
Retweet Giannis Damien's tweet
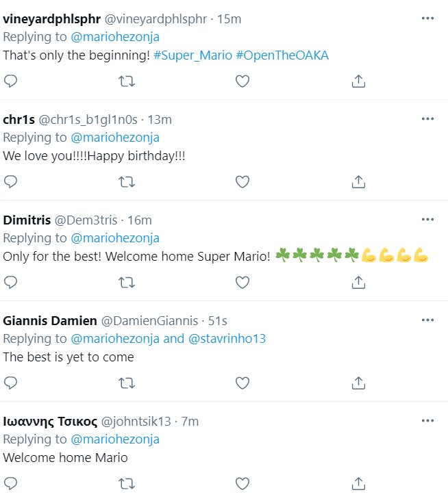[127, 382]
